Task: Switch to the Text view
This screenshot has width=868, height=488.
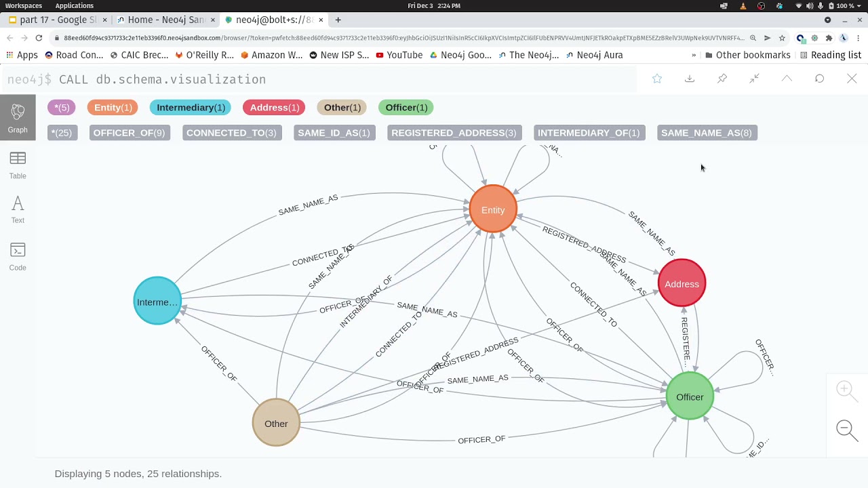Action: pyautogui.click(x=18, y=209)
